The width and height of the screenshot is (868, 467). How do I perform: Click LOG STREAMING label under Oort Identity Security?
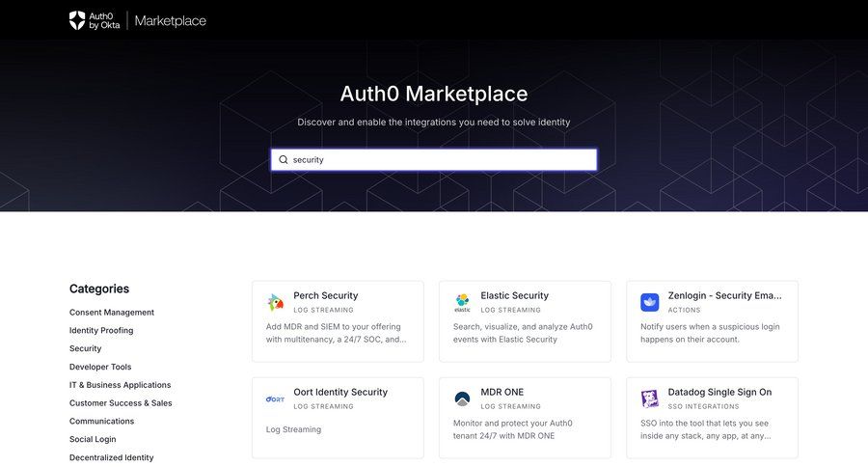(323, 406)
